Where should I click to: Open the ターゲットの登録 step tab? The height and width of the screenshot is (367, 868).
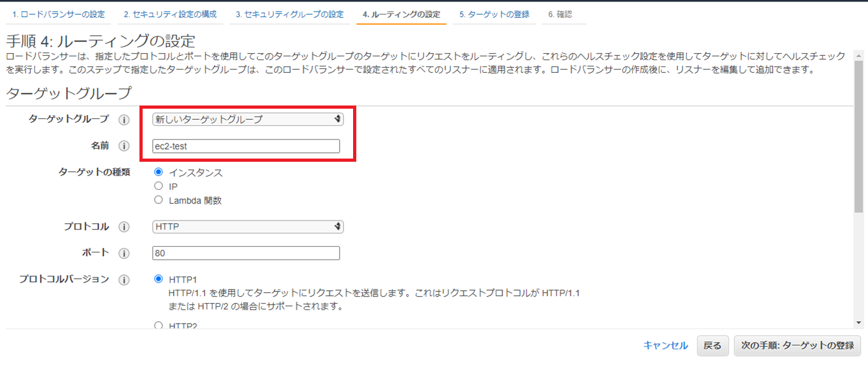(494, 14)
